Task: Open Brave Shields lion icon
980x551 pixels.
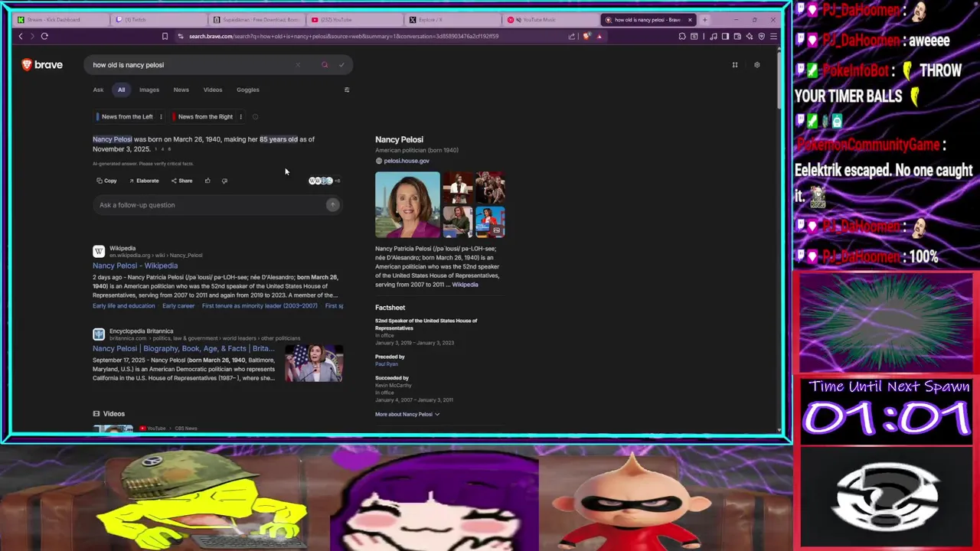Action: (x=586, y=36)
